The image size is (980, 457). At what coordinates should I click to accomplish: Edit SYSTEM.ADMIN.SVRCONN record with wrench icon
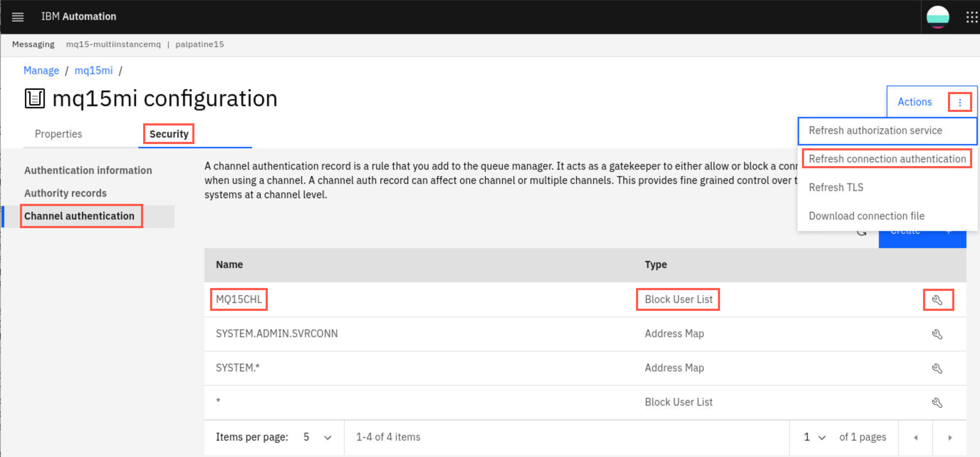click(x=937, y=334)
